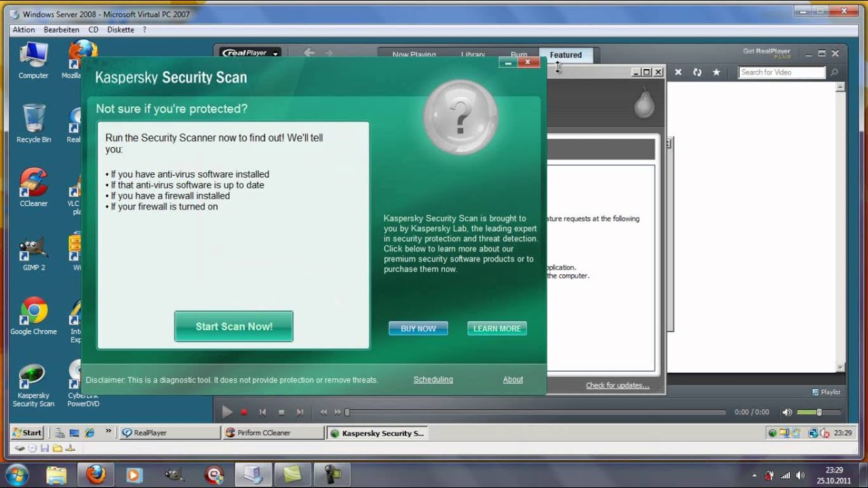Click the host clock showing 25.10.2011
The image size is (868, 488).
[834, 475]
